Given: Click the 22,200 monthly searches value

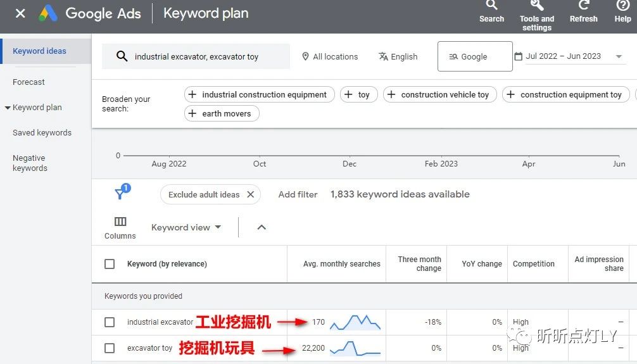Looking at the screenshot, I should coord(313,348).
